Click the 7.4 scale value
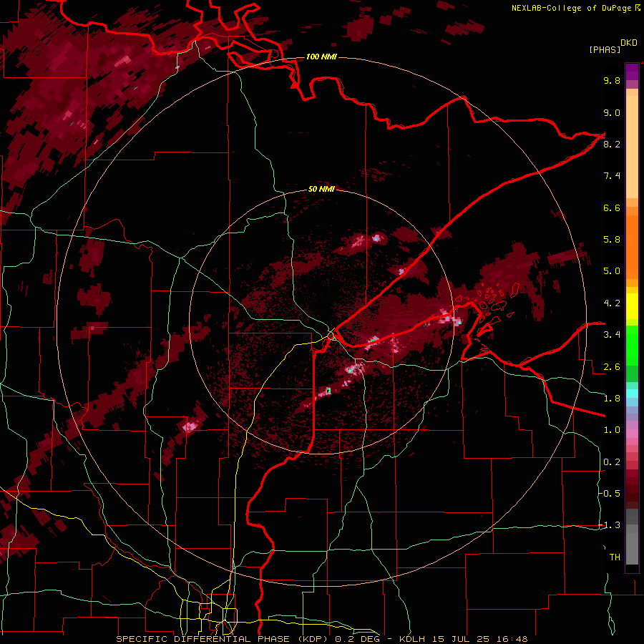The image size is (644, 644). (x=612, y=176)
